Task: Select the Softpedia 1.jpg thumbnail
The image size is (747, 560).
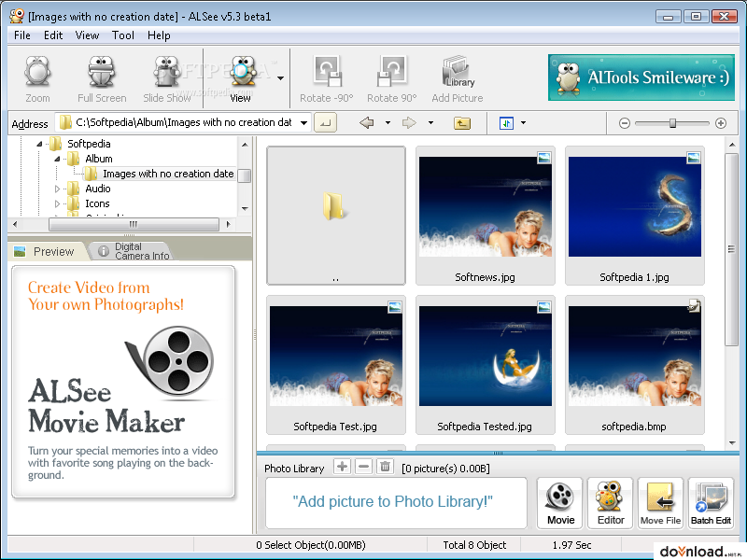Action: [x=635, y=216]
